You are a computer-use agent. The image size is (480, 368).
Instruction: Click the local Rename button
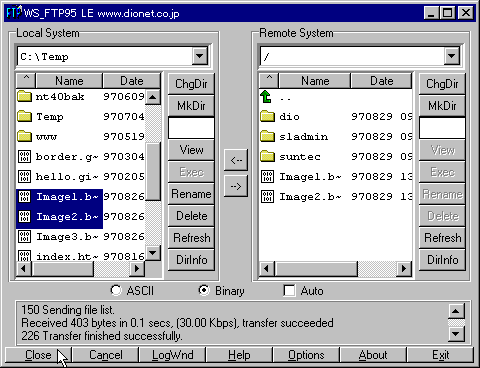191,194
